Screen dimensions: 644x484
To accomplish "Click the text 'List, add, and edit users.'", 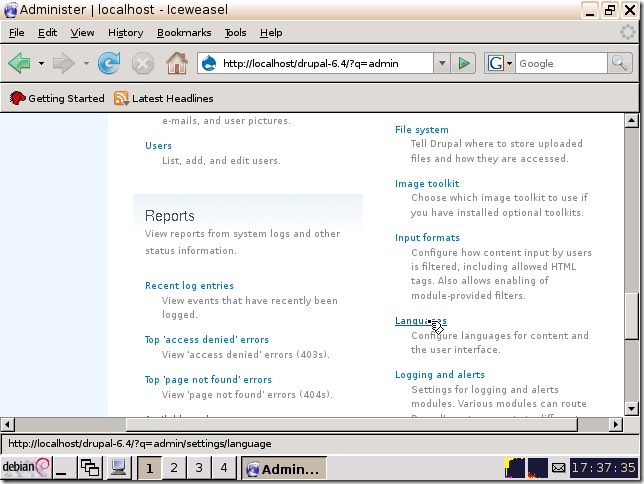I will (x=221, y=161).
